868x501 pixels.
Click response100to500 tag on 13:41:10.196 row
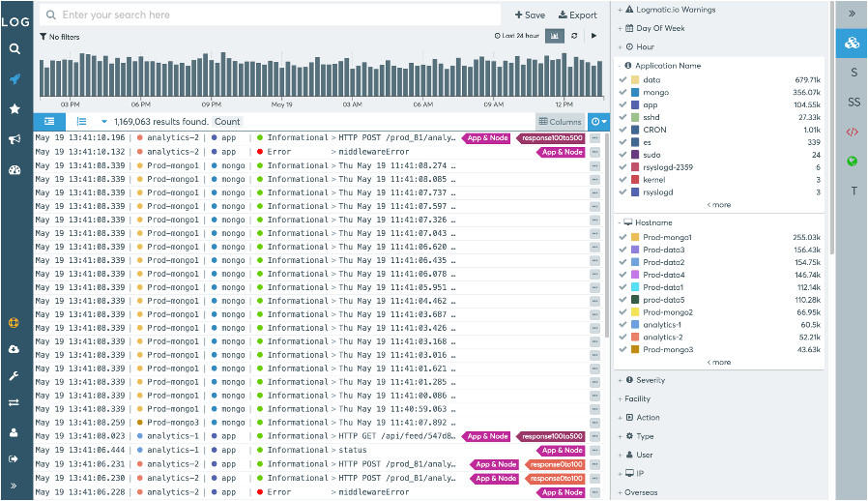[551, 138]
